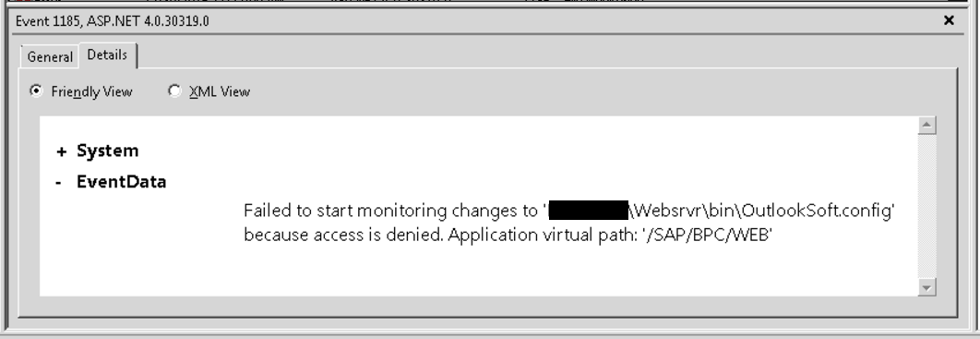Image resolution: width=980 pixels, height=339 pixels.
Task: Click the scrollbar up arrow
Action: (926, 125)
